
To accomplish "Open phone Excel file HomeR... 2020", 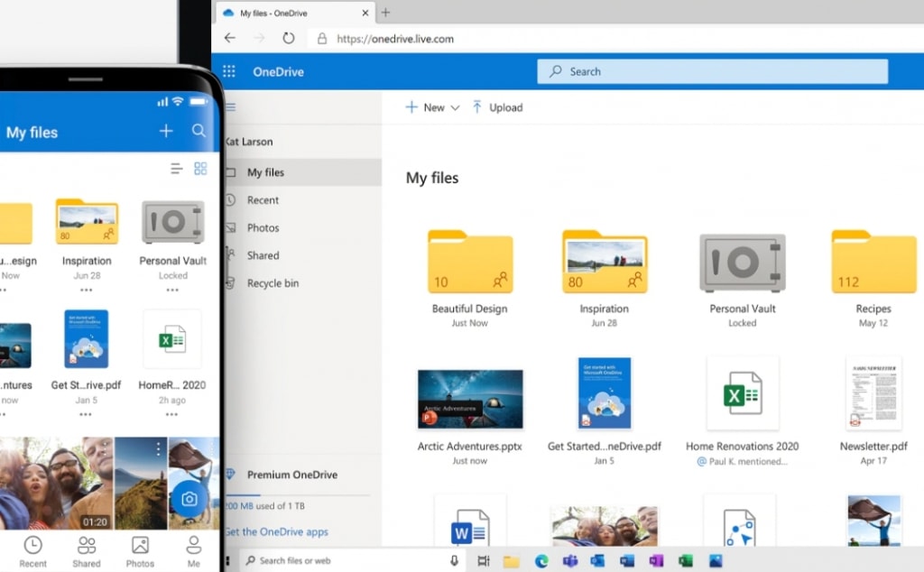I will (172, 339).
